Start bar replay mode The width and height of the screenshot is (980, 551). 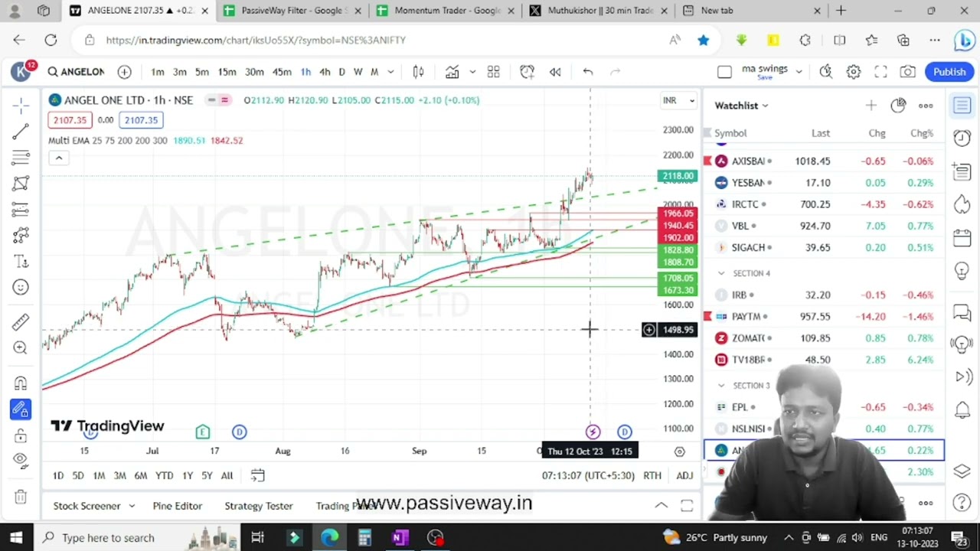pos(555,72)
